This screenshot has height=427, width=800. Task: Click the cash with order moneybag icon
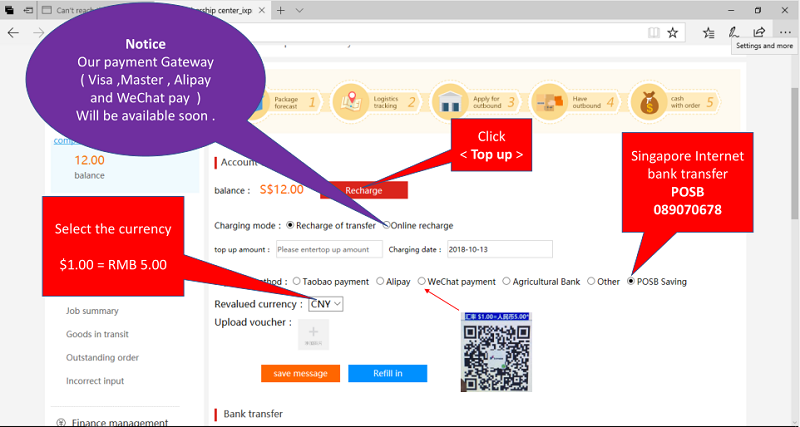tap(647, 101)
